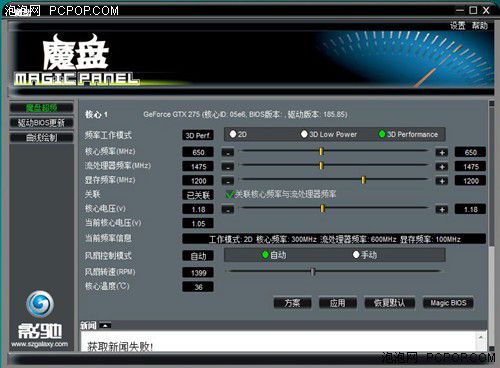
Task: Select the 3D Low Power radio
Action: tap(304, 134)
